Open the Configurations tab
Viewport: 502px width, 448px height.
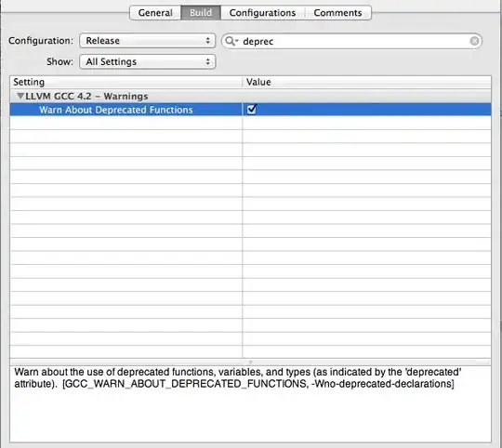click(262, 13)
